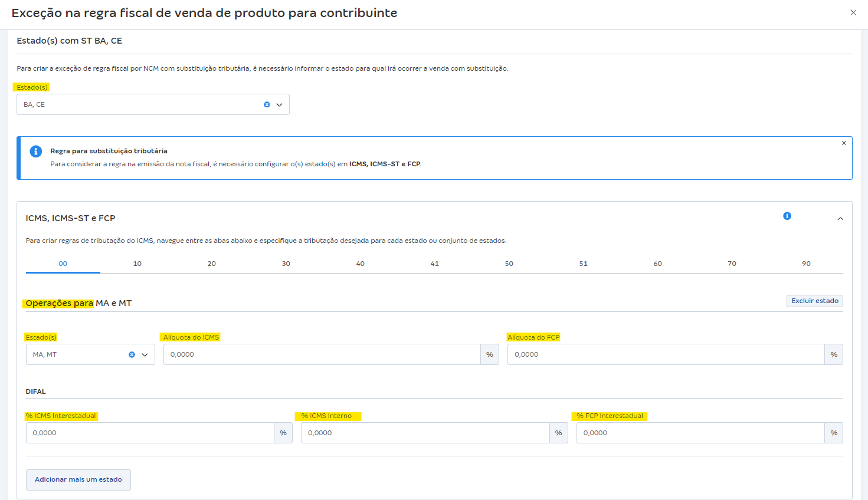This screenshot has width=868, height=500.
Task: Click the % ICMS Interestadual field
Action: pyautogui.click(x=150, y=433)
